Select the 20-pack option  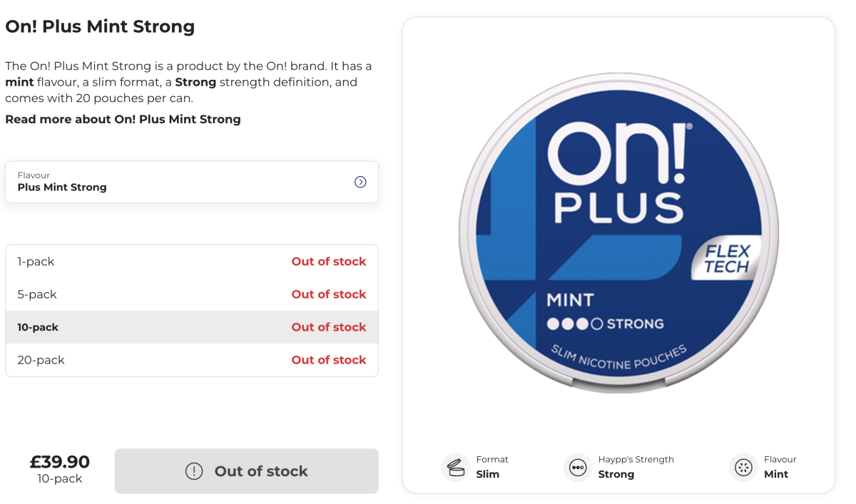click(192, 360)
